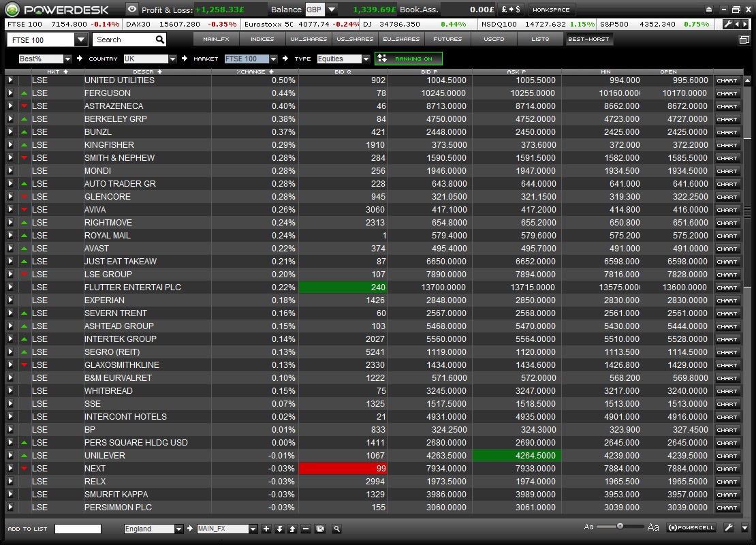Click the green ask price cell for UNILEVER
Viewport: 756px width, 545px height.
516,456
